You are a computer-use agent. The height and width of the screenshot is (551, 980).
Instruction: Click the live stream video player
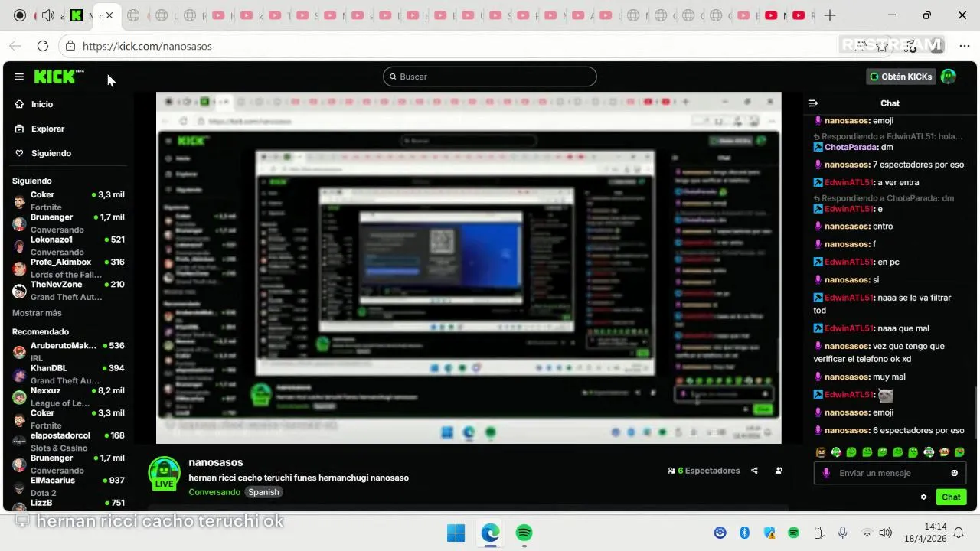click(469, 268)
